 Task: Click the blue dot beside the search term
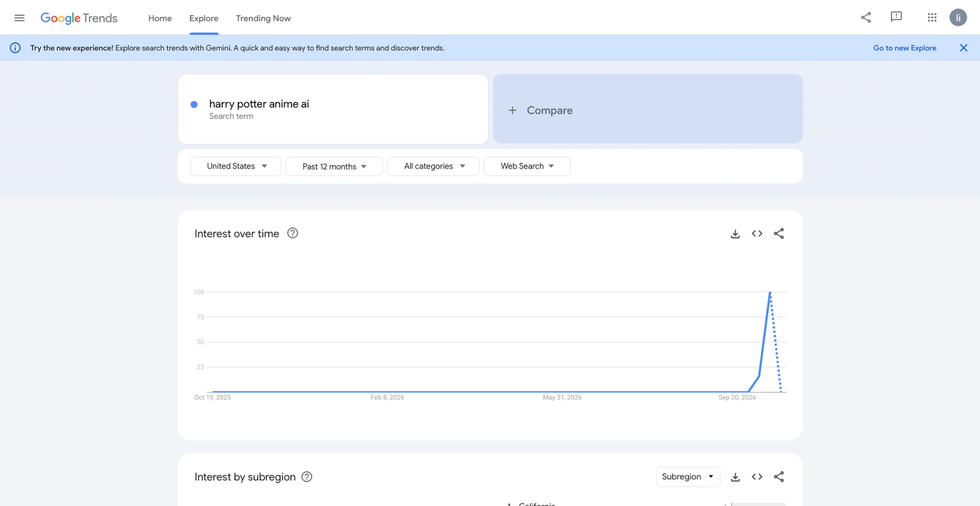[194, 105]
